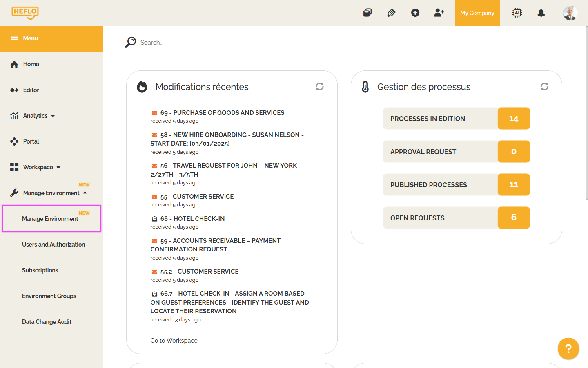
Task: Open Published Processes button
Action: [x=457, y=185]
